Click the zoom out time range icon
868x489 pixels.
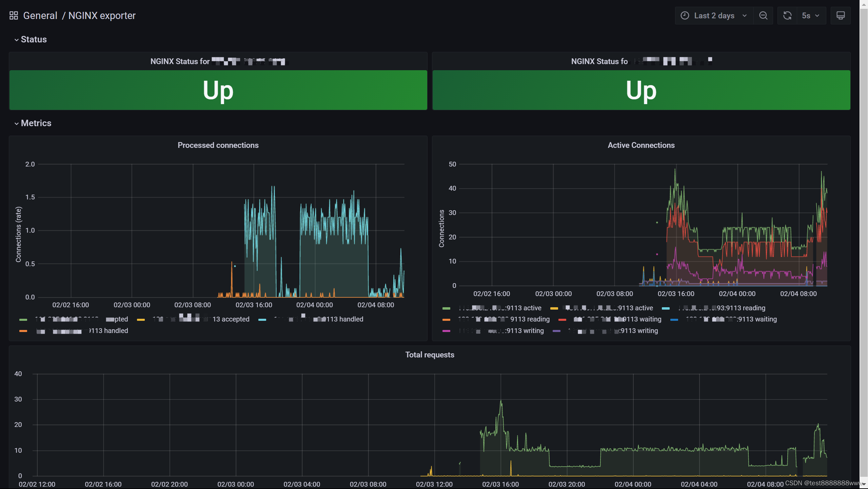coord(763,16)
